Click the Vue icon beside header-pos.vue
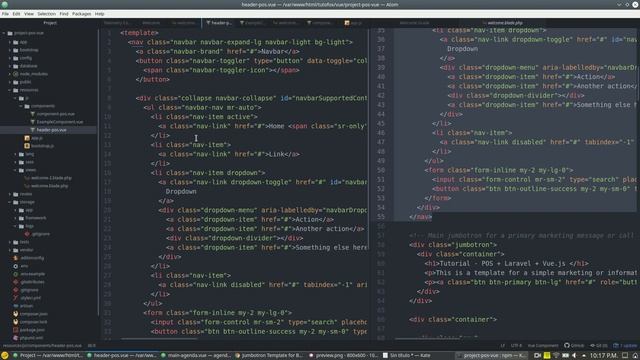This screenshot has height=360, width=640. (33, 130)
